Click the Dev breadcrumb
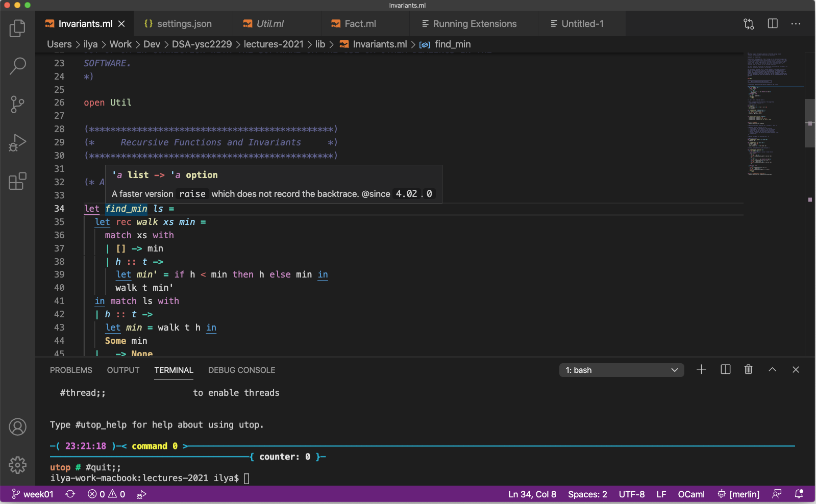 point(152,44)
